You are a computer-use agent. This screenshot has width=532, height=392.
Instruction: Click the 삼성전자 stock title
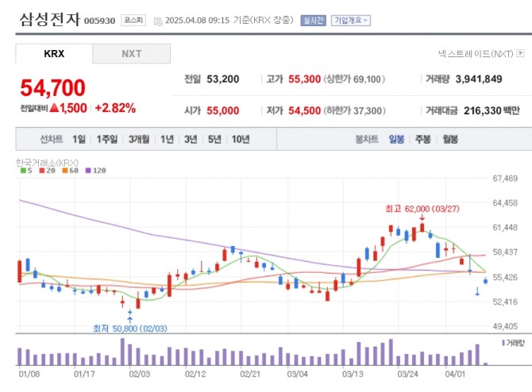50,19
